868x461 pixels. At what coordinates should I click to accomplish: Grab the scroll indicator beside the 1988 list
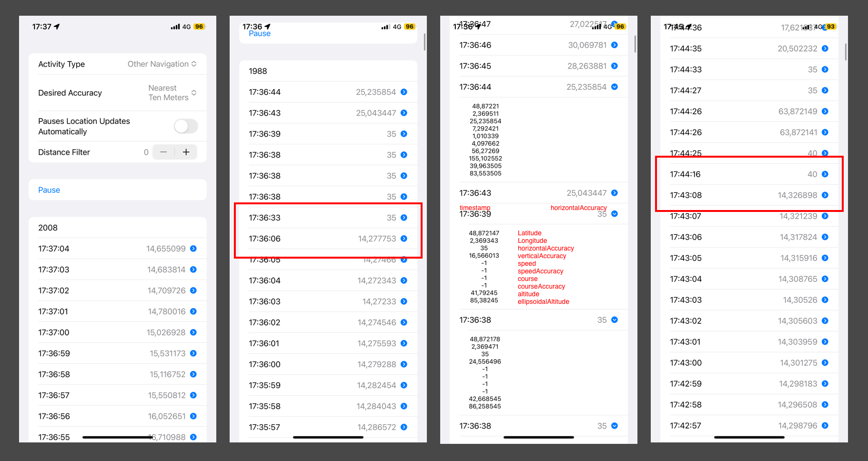(424, 42)
